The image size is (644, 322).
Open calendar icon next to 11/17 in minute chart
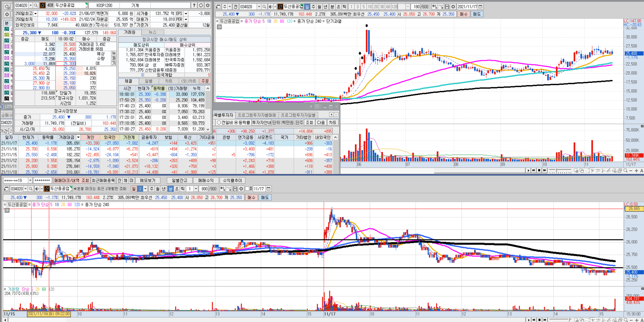269,189
